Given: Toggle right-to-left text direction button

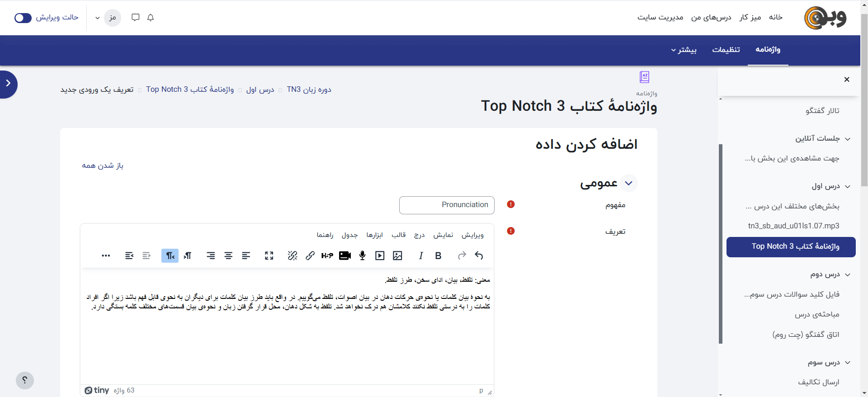Looking at the screenshot, I should tap(170, 256).
